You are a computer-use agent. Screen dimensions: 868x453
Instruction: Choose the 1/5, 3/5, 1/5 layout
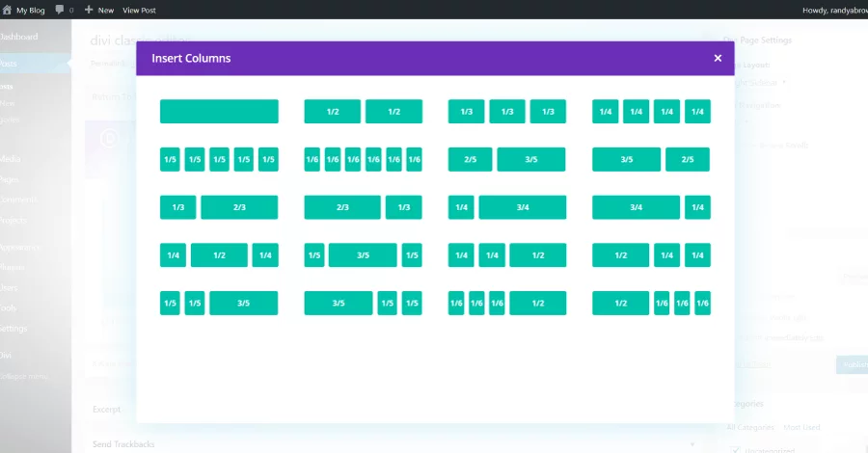(x=364, y=255)
